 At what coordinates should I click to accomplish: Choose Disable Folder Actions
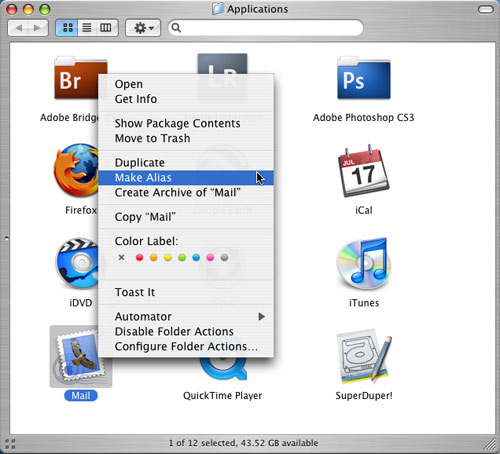click(x=186, y=332)
